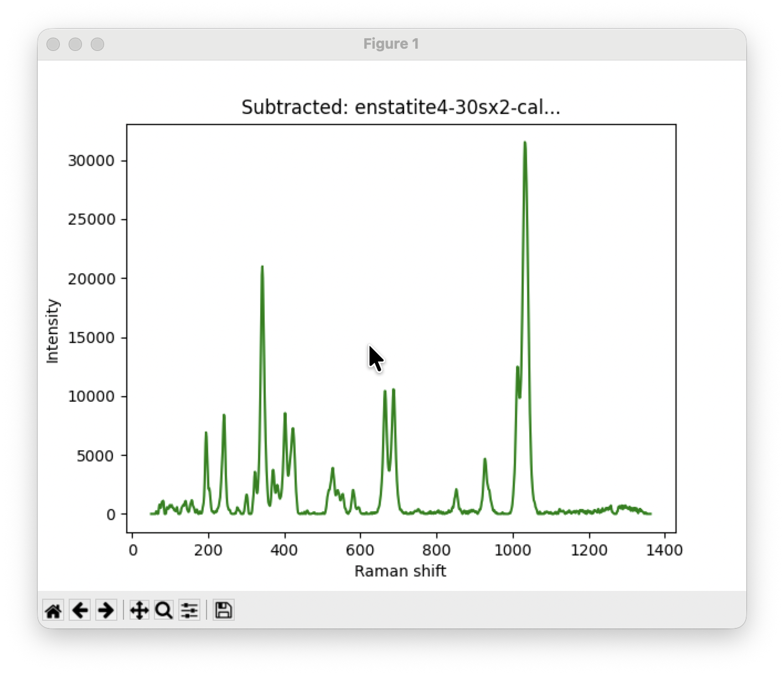Screen dimensions: 784x675
Task: Click the 'Intensity' y-axis label
Action: 53,331
